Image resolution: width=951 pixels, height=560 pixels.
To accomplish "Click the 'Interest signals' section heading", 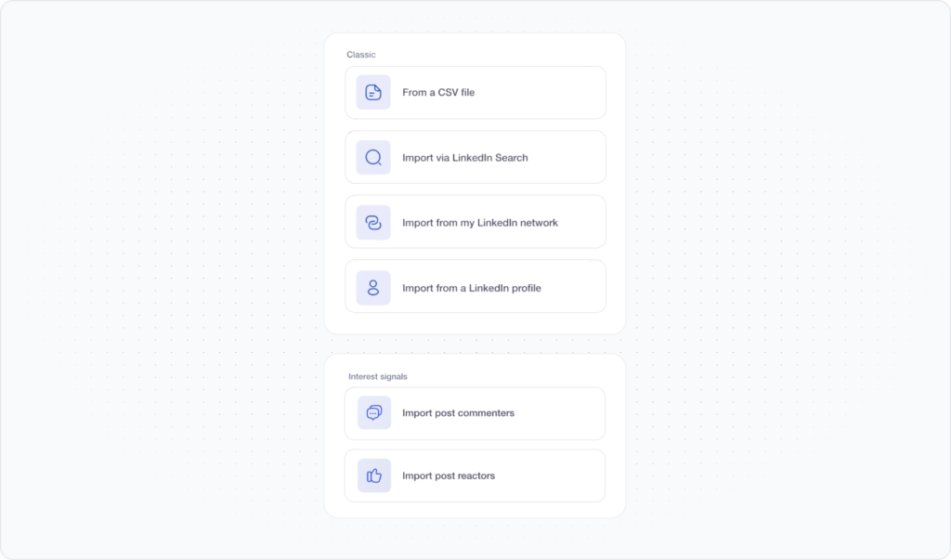I will [378, 377].
